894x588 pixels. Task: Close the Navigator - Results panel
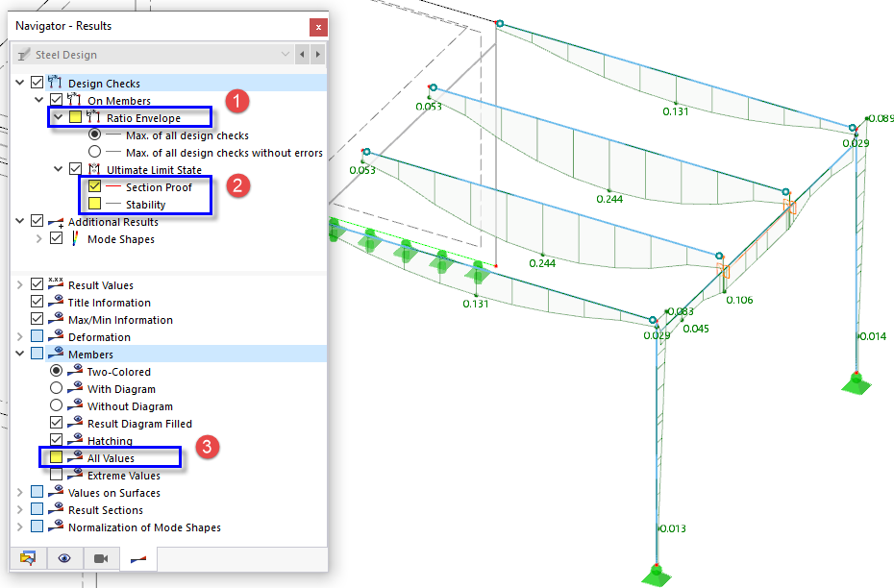[318, 27]
